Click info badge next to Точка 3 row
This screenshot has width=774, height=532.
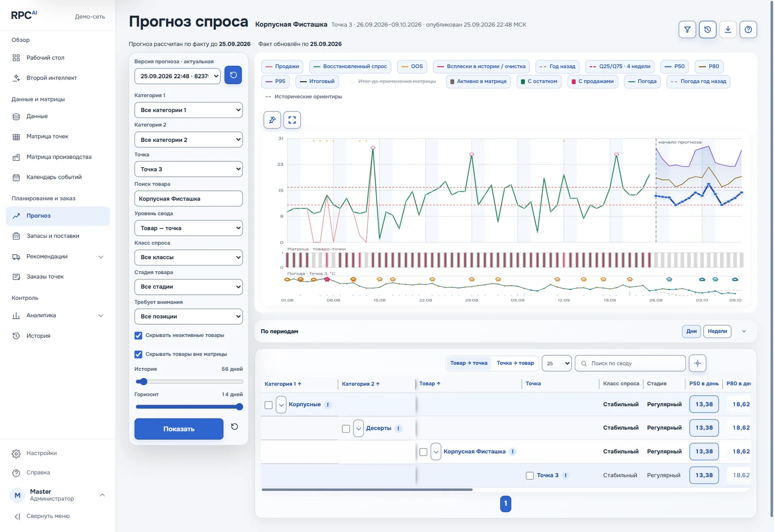(566, 475)
